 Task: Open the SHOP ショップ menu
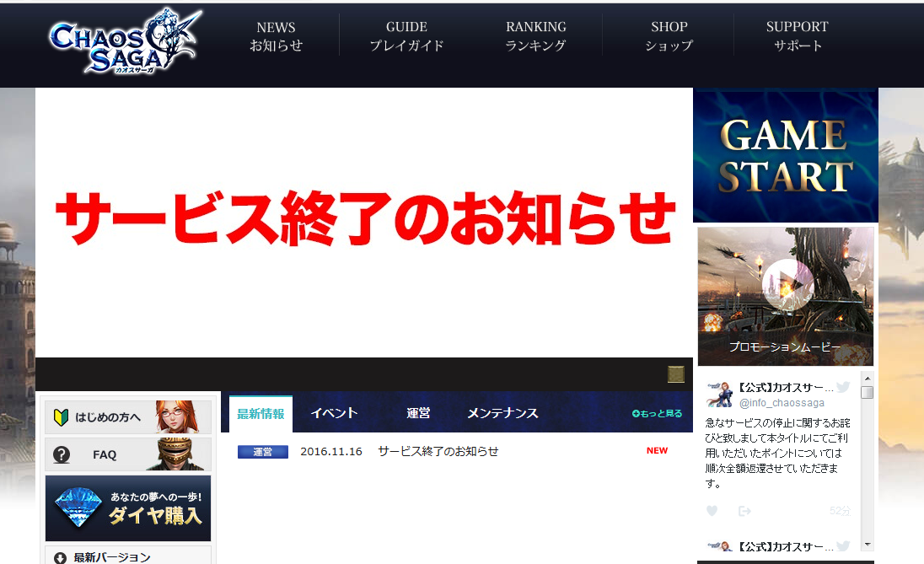click(669, 37)
